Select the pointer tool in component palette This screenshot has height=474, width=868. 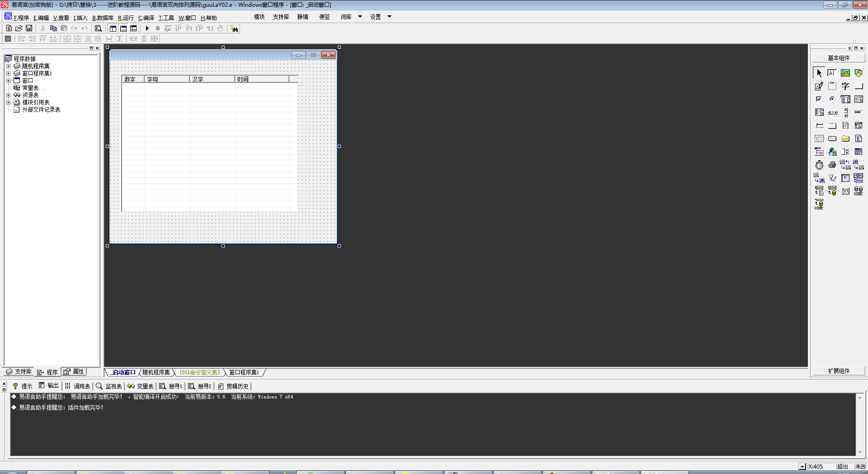pos(819,73)
